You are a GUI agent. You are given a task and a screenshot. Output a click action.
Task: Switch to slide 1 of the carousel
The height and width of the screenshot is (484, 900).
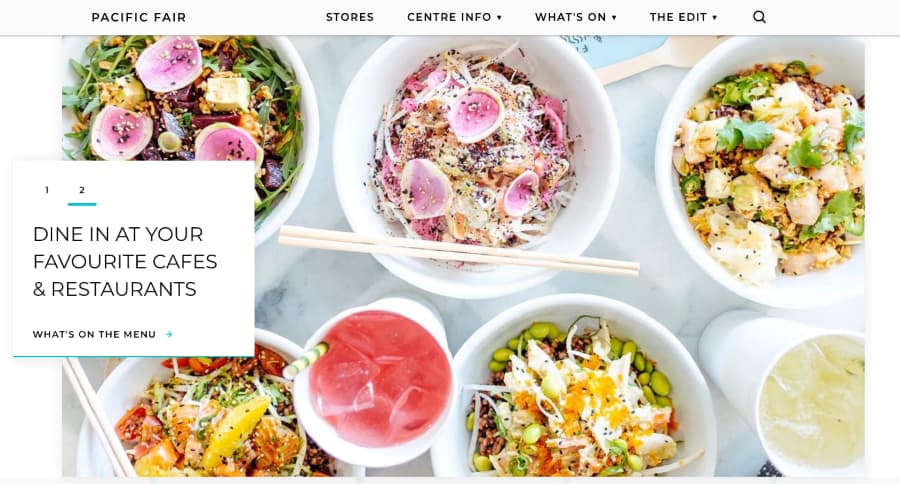[x=47, y=190]
